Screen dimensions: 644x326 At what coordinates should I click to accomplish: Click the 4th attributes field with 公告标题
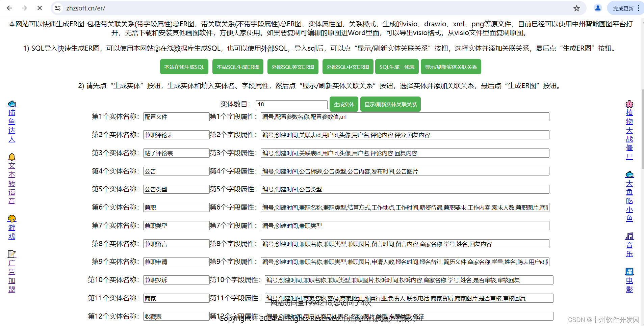[x=405, y=171]
